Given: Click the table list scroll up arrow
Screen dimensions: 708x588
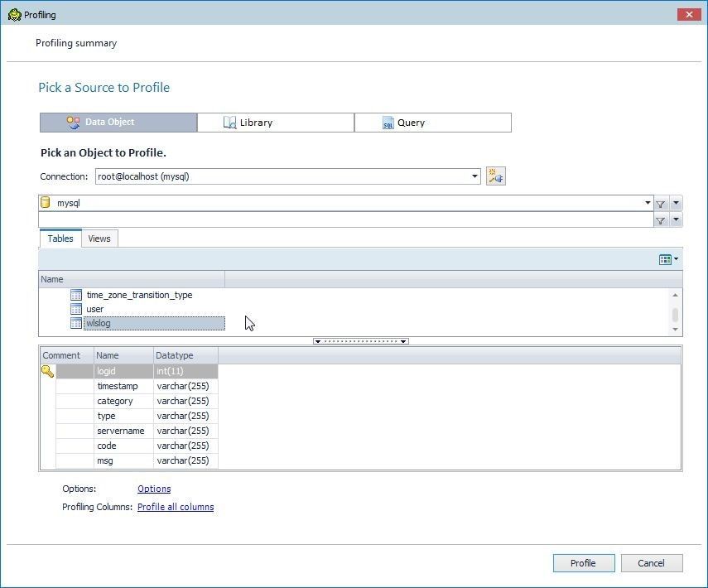Looking at the screenshot, I should [x=675, y=295].
